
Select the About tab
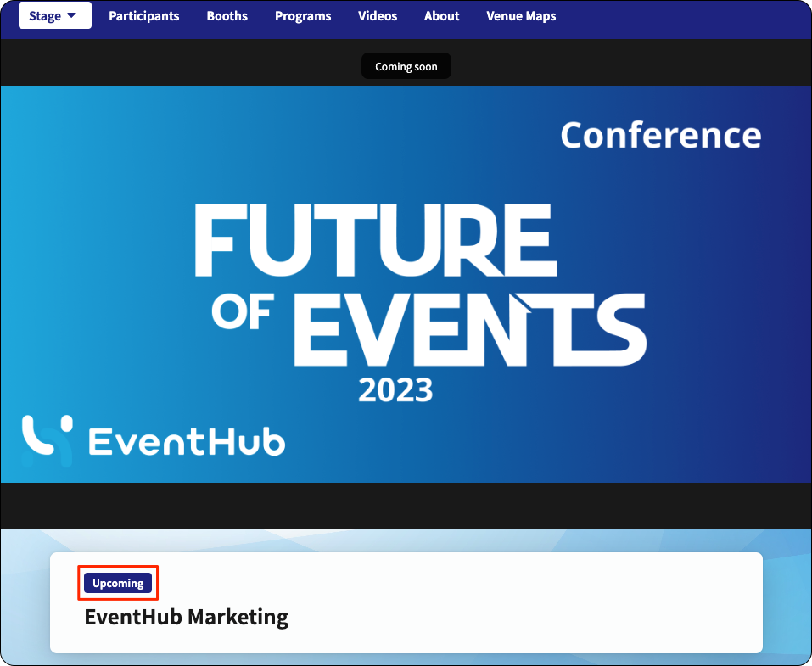pyautogui.click(x=442, y=16)
